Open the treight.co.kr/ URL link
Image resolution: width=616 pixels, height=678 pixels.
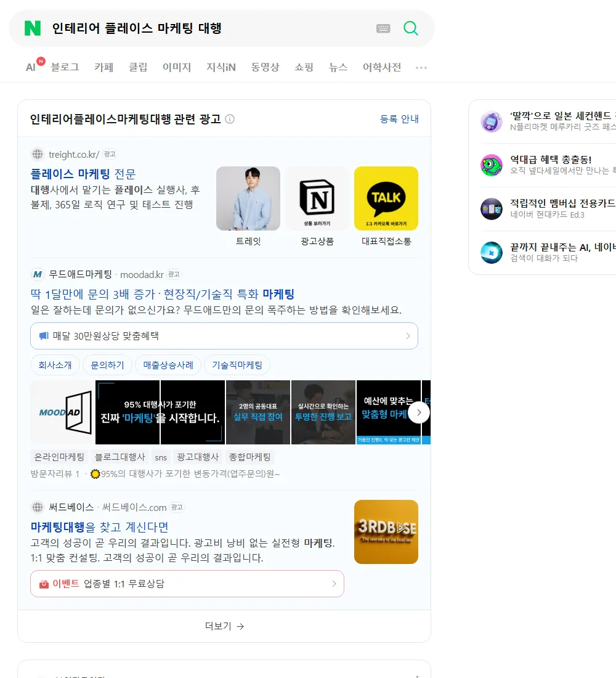(x=74, y=154)
